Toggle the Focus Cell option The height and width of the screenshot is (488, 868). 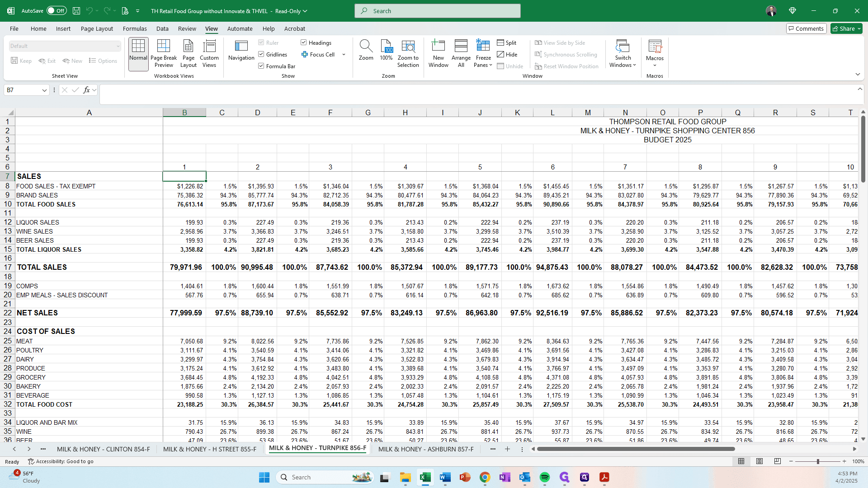click(x=318, y=54)
